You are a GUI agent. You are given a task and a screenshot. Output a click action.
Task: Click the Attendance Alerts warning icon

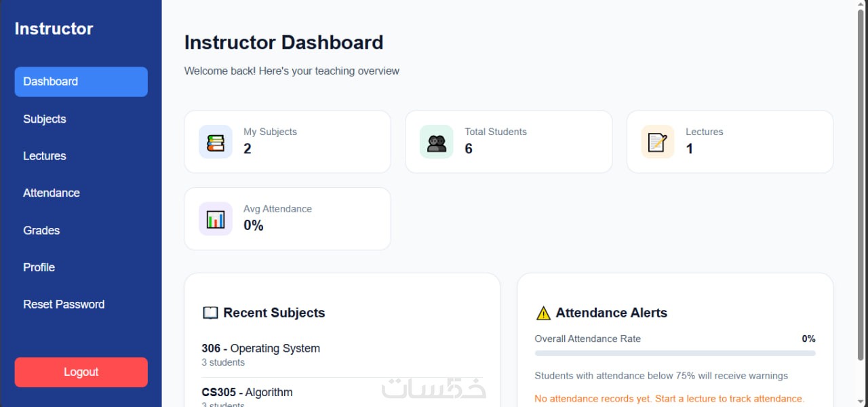coord(543,313)
